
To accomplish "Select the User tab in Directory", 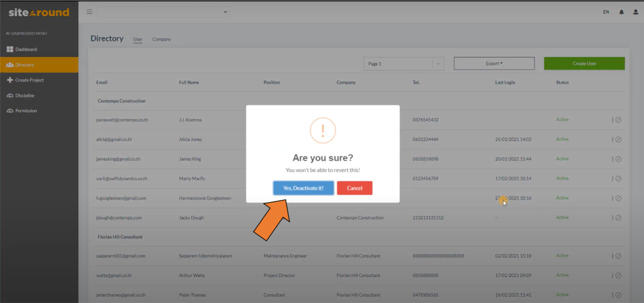I will [138, 39].
